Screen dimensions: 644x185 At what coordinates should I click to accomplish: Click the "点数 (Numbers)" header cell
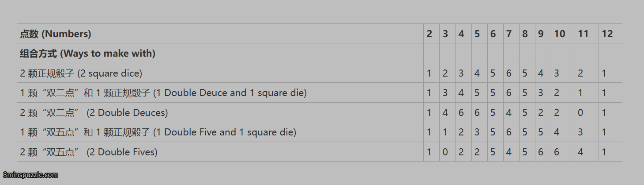[56, 34]
